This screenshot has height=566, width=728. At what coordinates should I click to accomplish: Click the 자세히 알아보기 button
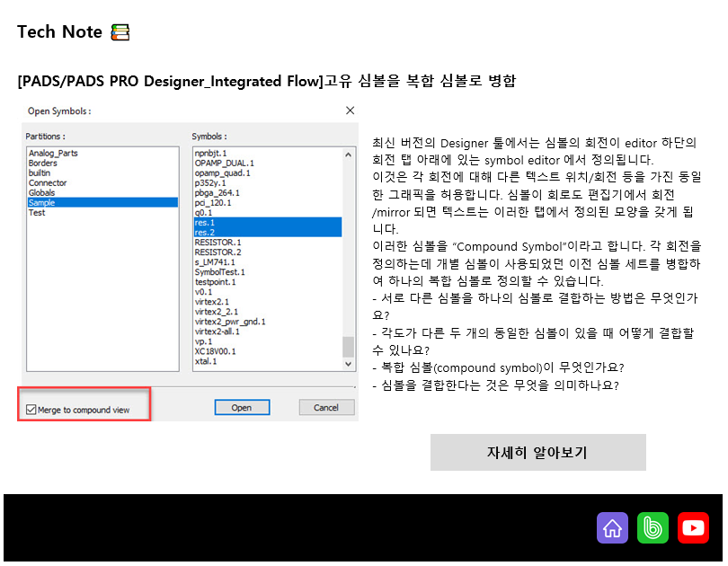point(537,452)
